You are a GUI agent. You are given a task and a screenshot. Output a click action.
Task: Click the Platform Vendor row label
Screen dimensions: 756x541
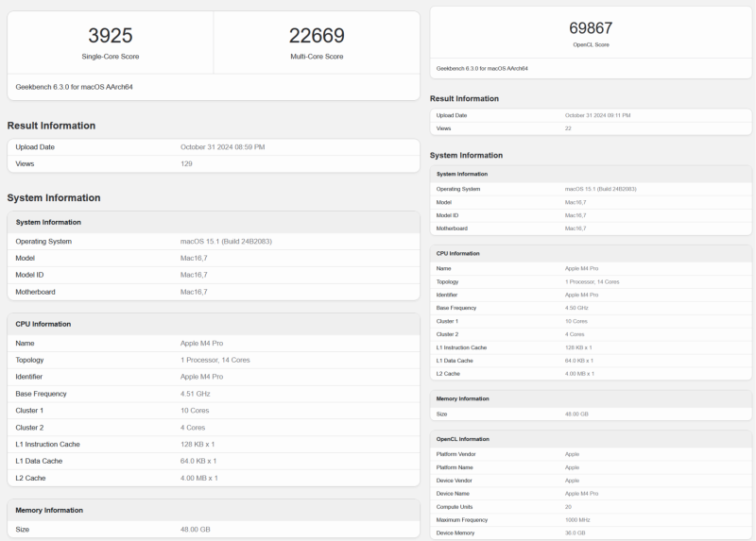coord(455,454)
